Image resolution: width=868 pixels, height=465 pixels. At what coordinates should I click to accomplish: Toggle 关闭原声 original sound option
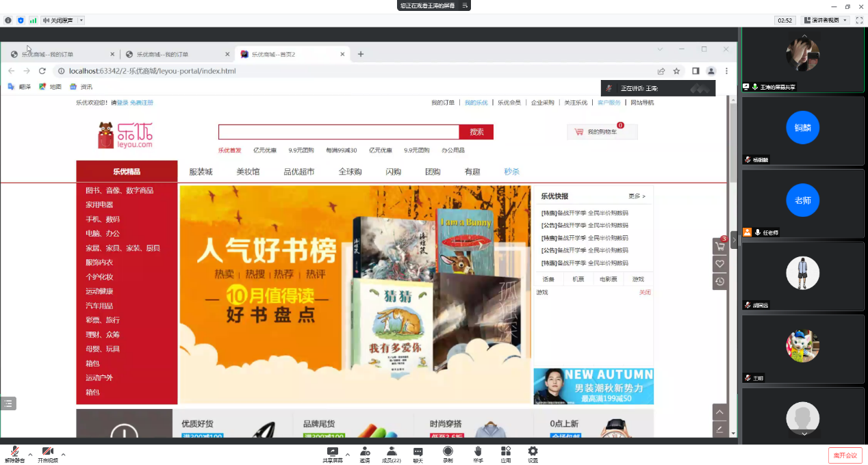(x=58, y=21)
